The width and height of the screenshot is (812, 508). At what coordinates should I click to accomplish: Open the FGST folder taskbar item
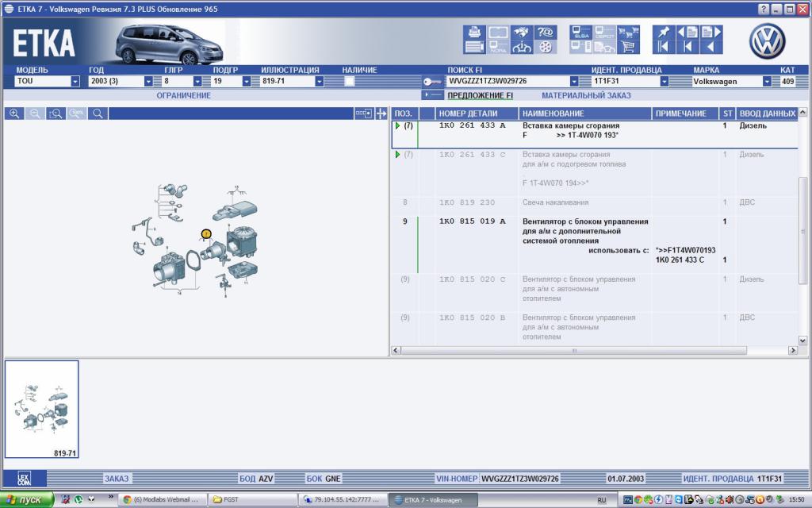[254, 500]
